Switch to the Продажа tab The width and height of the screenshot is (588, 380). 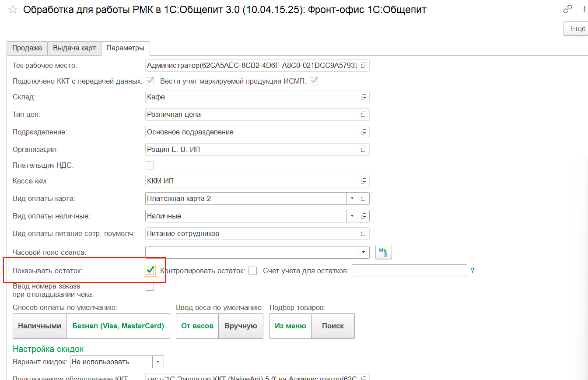(27, 48)
